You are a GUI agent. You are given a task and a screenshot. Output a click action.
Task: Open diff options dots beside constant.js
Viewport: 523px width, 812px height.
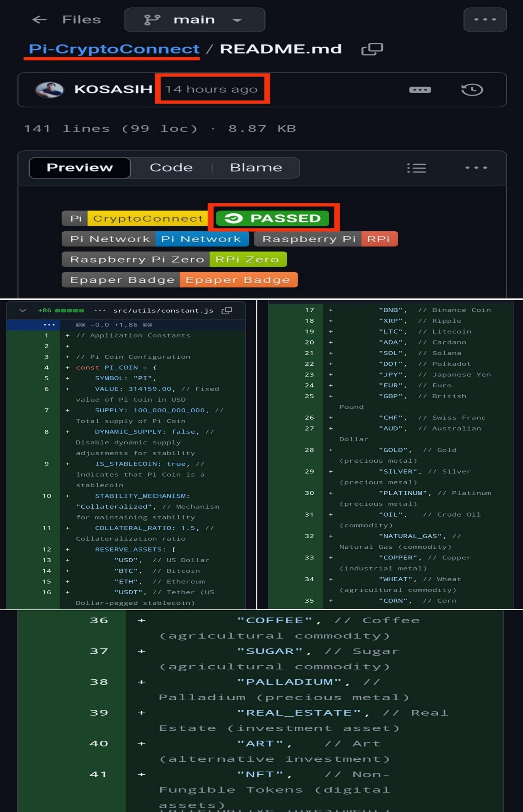click(x=100, y=310)
